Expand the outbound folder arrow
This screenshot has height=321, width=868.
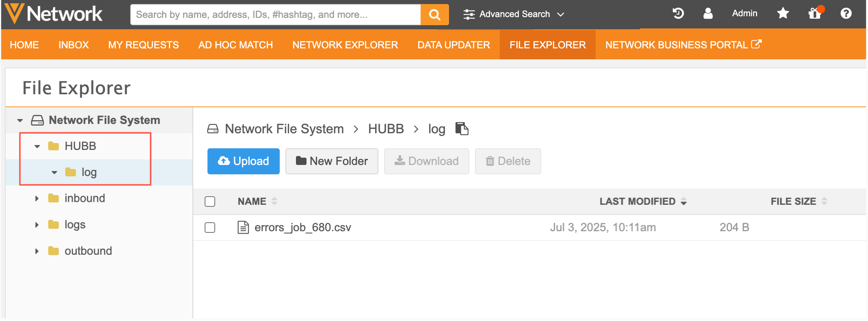click(37, 251)
